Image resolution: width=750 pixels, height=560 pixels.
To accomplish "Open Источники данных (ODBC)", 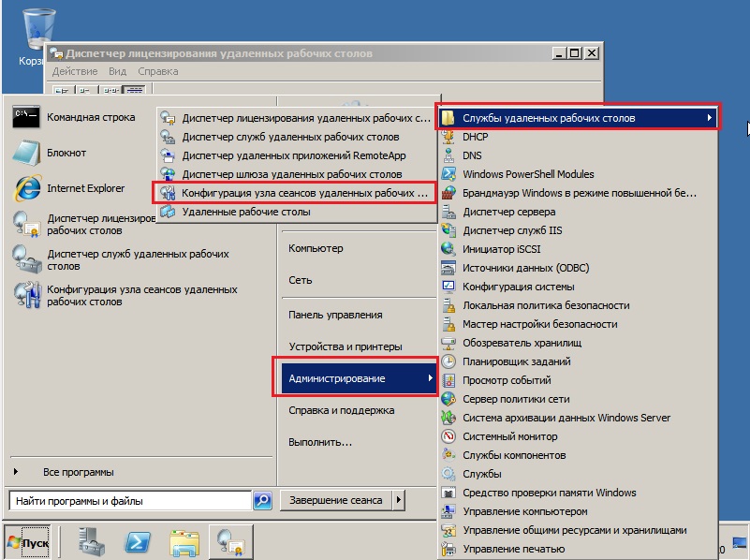I will tap(579, 268).
